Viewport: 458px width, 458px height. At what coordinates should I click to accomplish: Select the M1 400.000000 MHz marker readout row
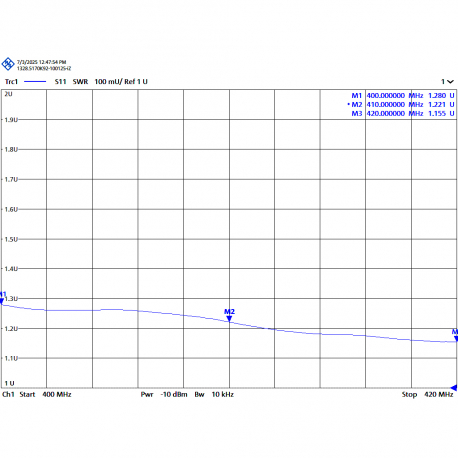(403, 96)
